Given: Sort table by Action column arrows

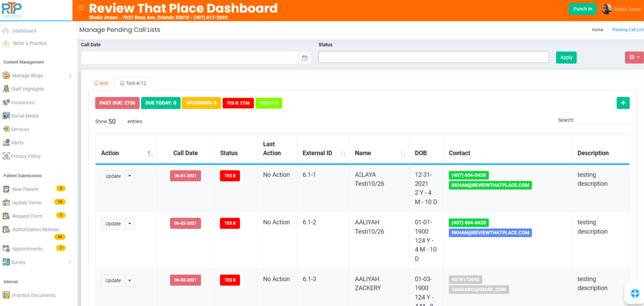Looking at the screenshot, I should tap(150, 154).
